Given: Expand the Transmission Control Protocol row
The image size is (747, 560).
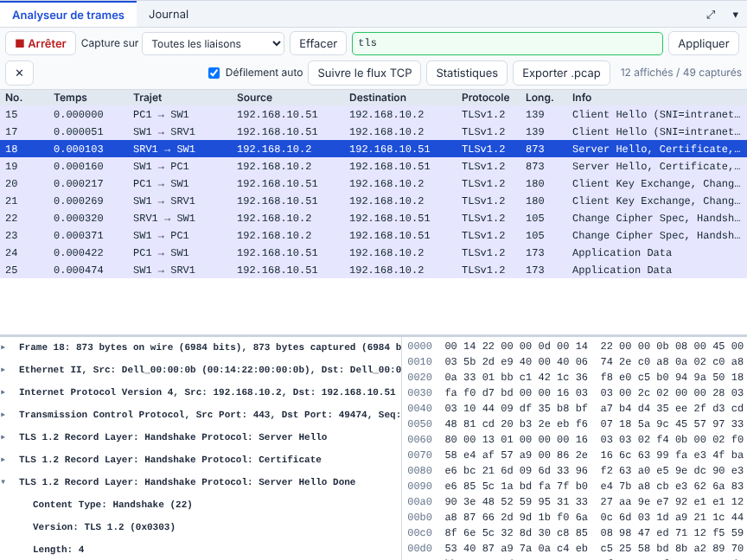Looking at the screenshot, I should (3, 414).
